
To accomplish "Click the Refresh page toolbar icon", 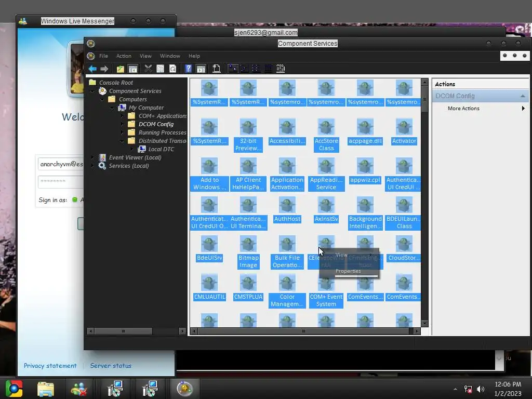I will pyautogui.click(x=172, y=69).
